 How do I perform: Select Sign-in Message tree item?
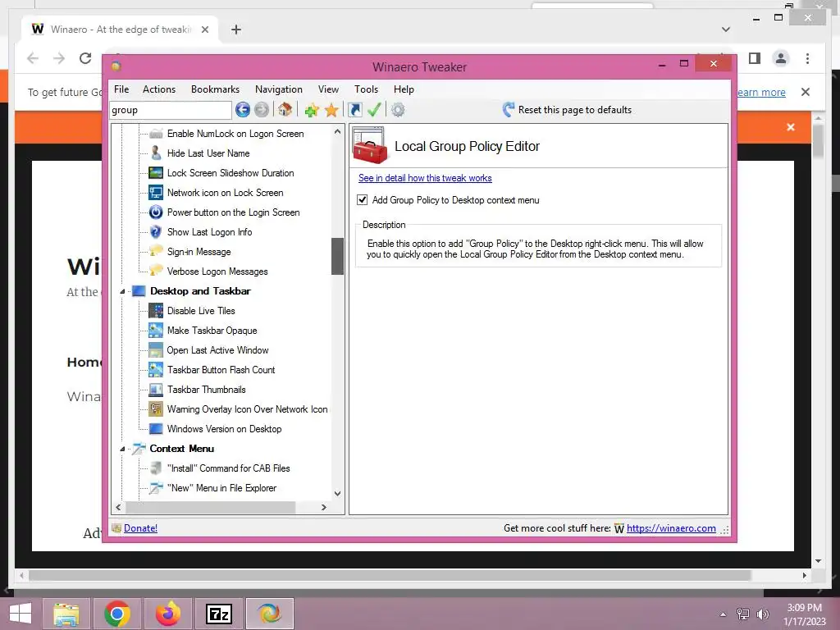click(199, 252)
